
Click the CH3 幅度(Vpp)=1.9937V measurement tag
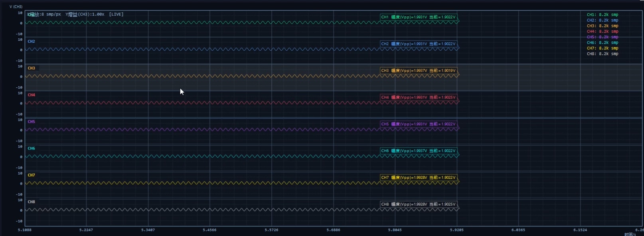tap(418, 71)
